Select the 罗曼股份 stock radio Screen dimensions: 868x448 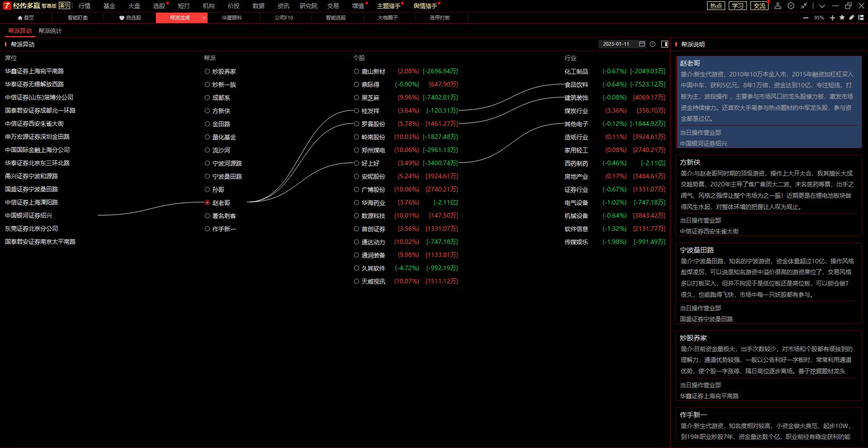[356, 124]
